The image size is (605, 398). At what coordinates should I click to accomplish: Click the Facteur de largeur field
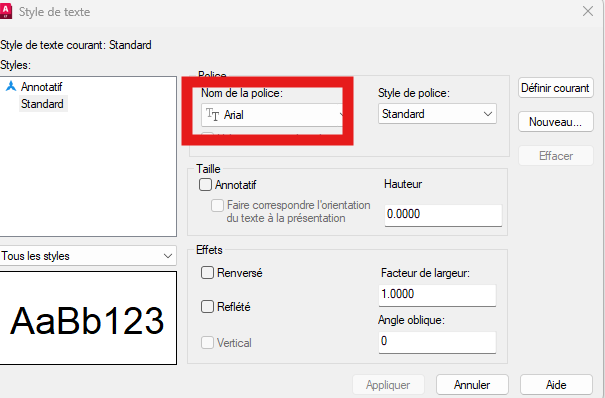[x=437, y=295]
